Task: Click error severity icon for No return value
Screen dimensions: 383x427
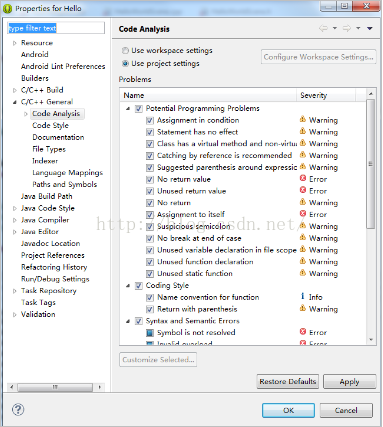Action: pos(303,179)
